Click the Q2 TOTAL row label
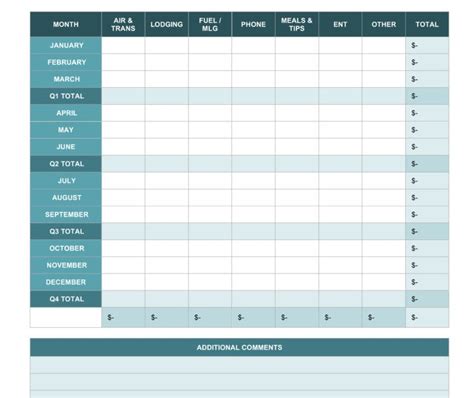The height and width of the screenshot is (398, 474). pyautogui.click(x=66, y=164)
